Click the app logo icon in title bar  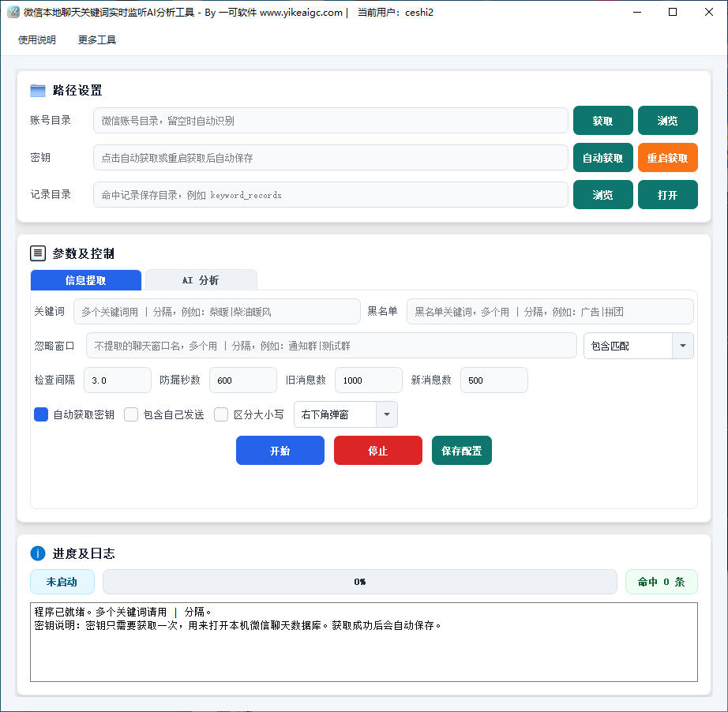pyautogui.click(x=13, y=12)
